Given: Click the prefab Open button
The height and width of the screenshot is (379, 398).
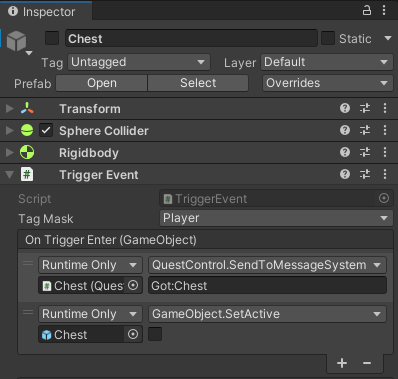Looking at the screenshot, I should click(x=102, y=83).
